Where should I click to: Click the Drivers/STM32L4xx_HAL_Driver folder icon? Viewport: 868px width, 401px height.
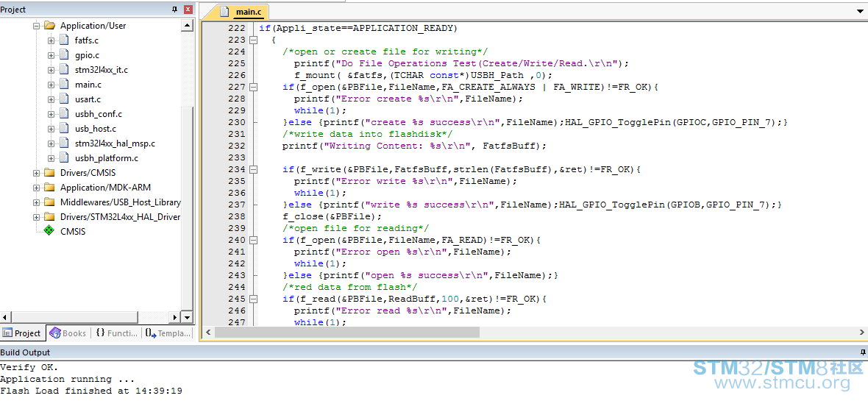click(50, 216)
